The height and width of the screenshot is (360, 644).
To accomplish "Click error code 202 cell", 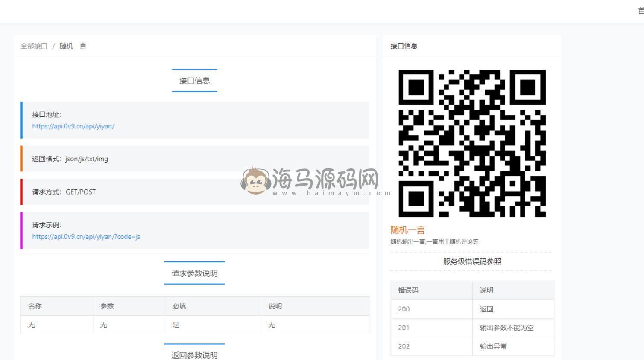I will 432,346.
